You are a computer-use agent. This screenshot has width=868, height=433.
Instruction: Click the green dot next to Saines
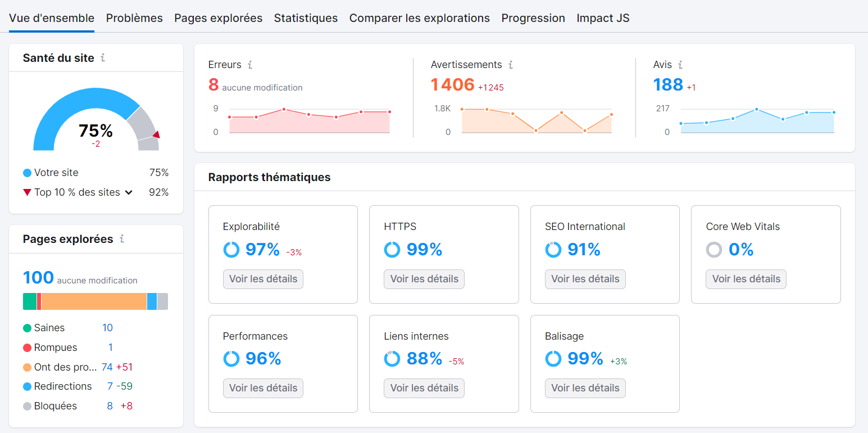(26, 327)
